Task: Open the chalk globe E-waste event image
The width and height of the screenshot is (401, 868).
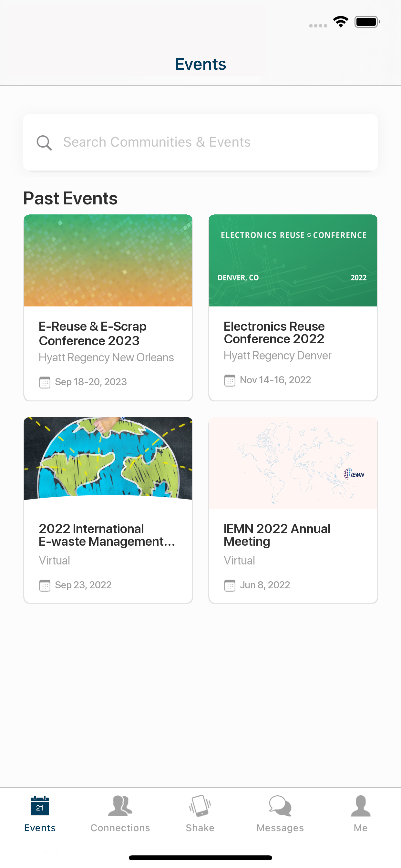Action: [108, 459]
